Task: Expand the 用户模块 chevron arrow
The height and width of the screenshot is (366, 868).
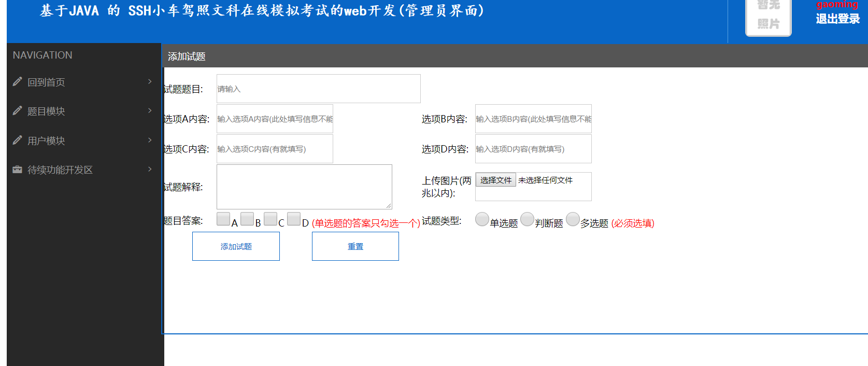Action: 150,140
